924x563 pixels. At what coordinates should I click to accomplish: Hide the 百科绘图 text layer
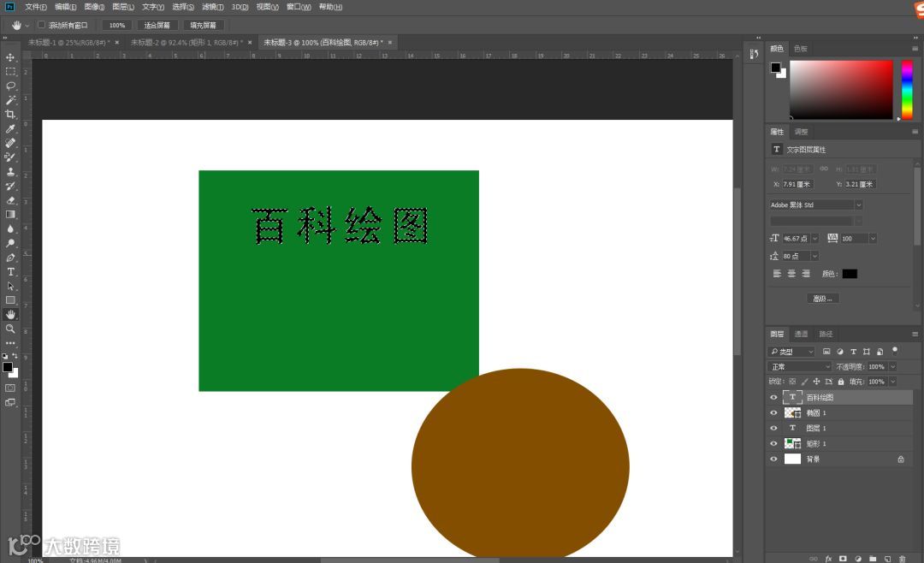[773, 397]
